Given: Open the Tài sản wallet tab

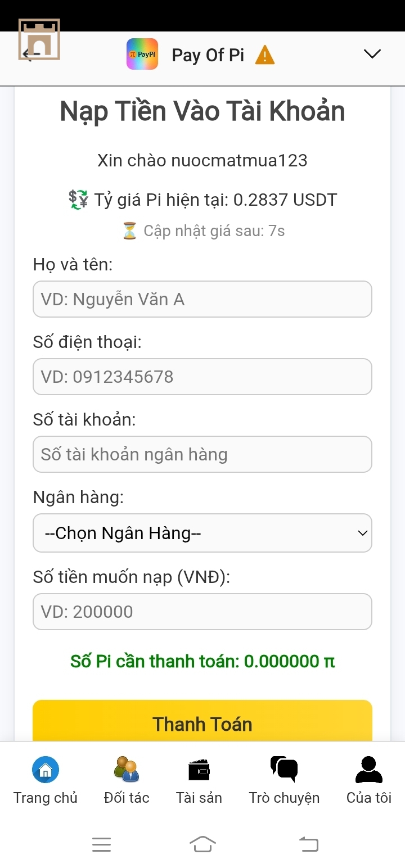Looking at the screenshot, I should tap(199, 781).
